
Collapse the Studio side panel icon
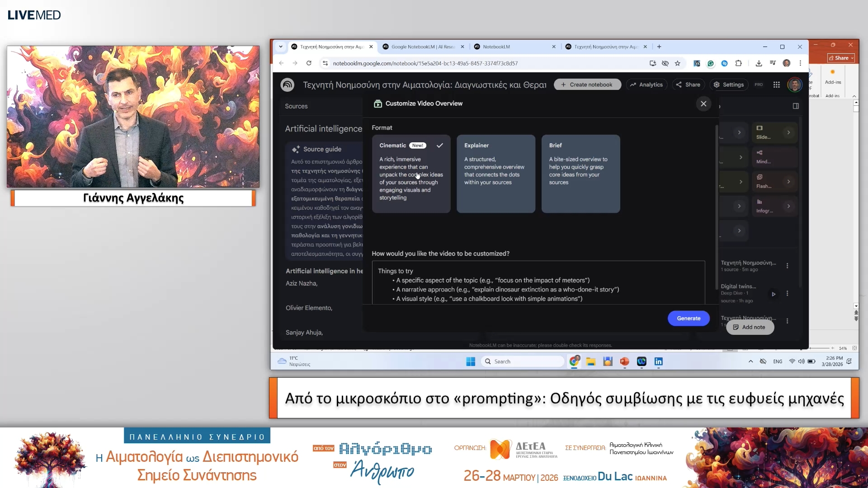point(796,106)
